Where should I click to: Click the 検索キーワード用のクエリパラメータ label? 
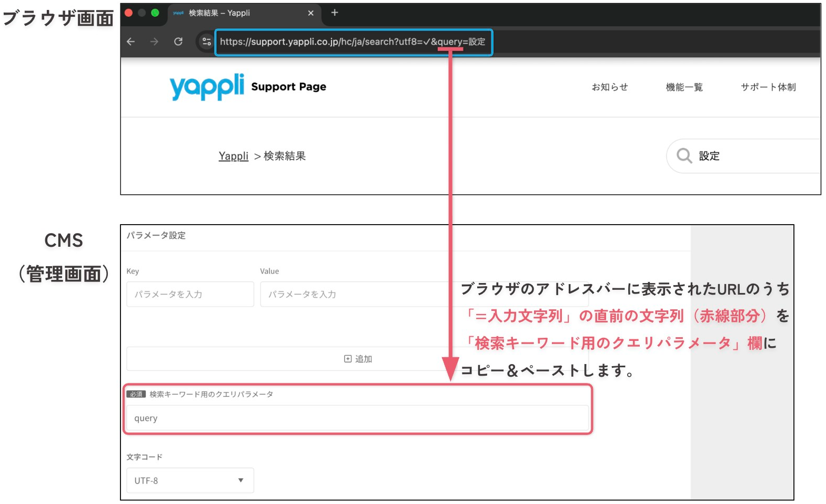click(x=211, y=394)
